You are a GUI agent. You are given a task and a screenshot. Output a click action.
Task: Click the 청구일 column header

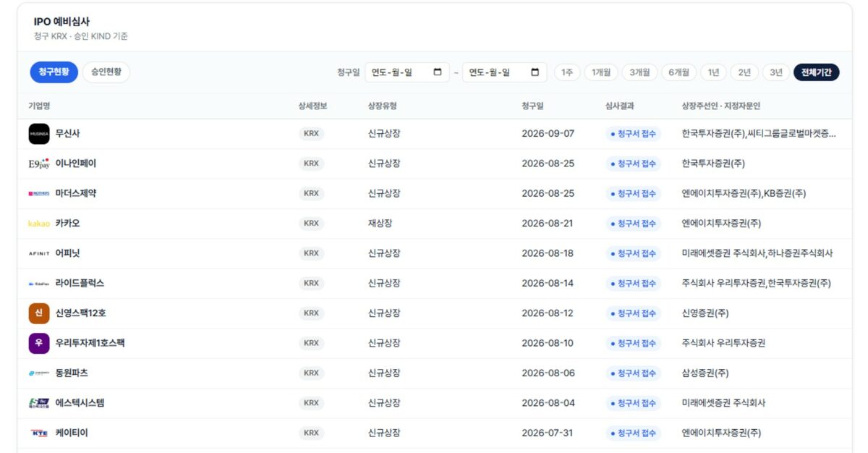pyautogui.click(x=532, y=106)
